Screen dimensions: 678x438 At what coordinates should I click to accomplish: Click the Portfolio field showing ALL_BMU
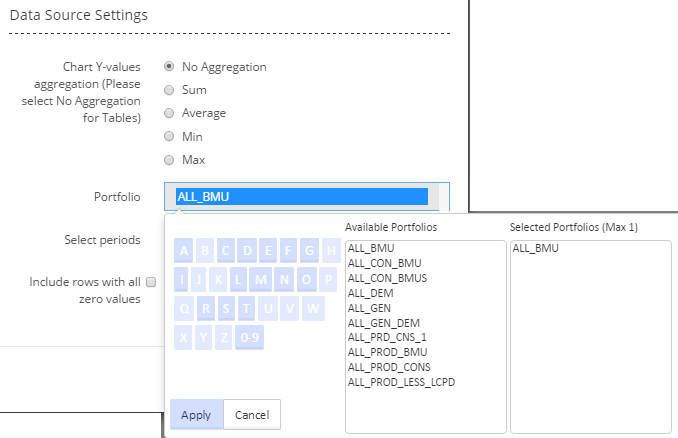[301, 196]
